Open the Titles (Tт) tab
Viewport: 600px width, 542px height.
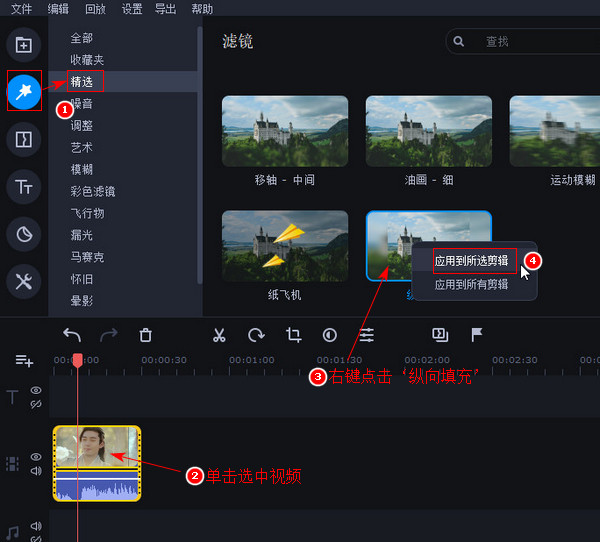[24, 187]
